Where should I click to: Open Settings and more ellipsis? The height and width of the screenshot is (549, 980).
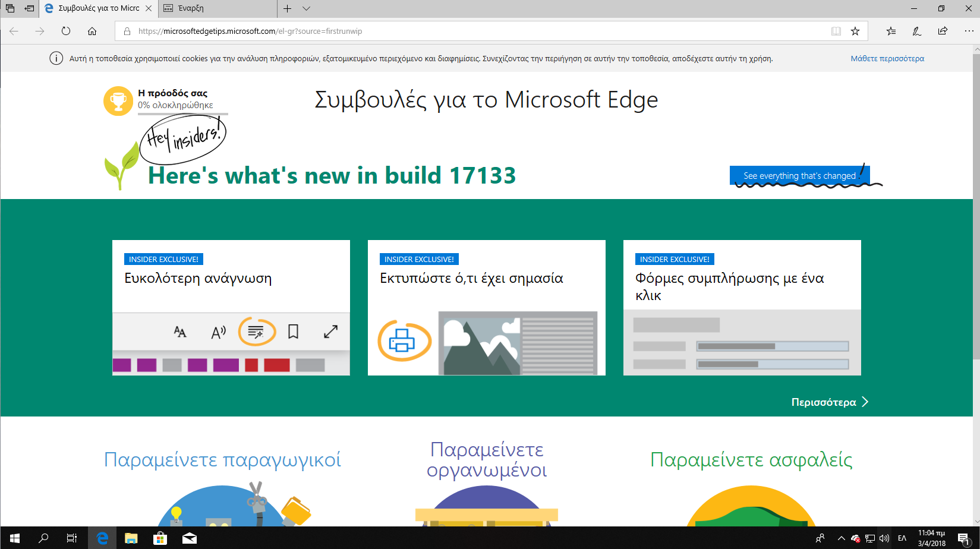[969, 31]
